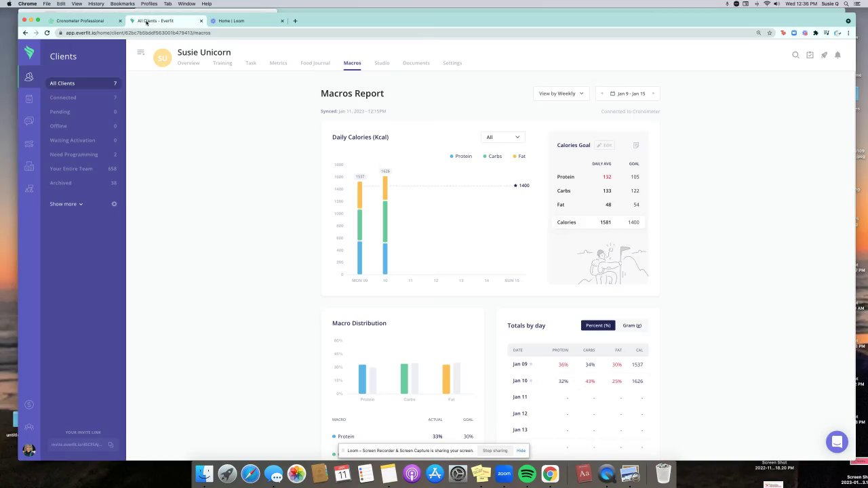This screenshot has height=488, width=868.
Task: Toggle Fat series in chart legend
Action: (519, 157)
